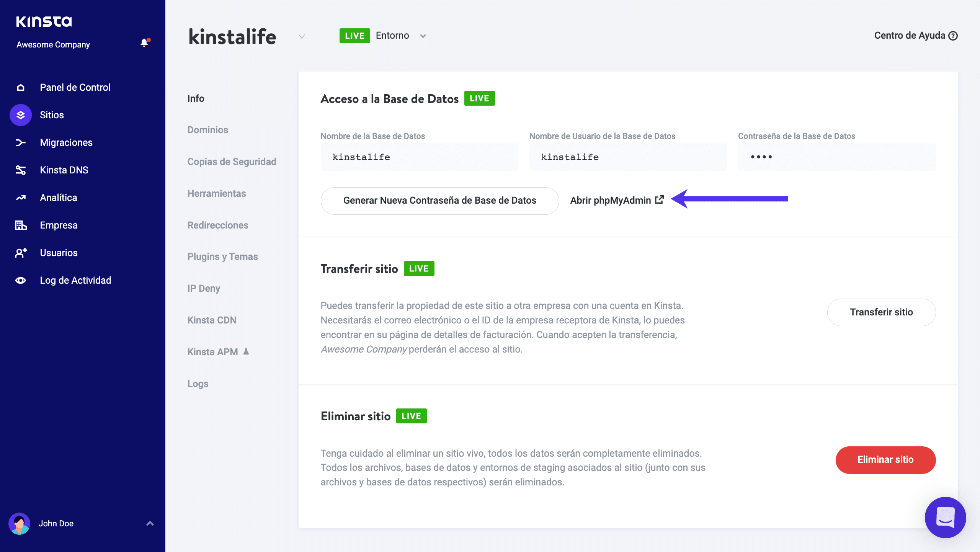Expand the Entorno environment dropdown
Image resolution: width=980 pixels, height=552 pixels.
tap(423, 36)
